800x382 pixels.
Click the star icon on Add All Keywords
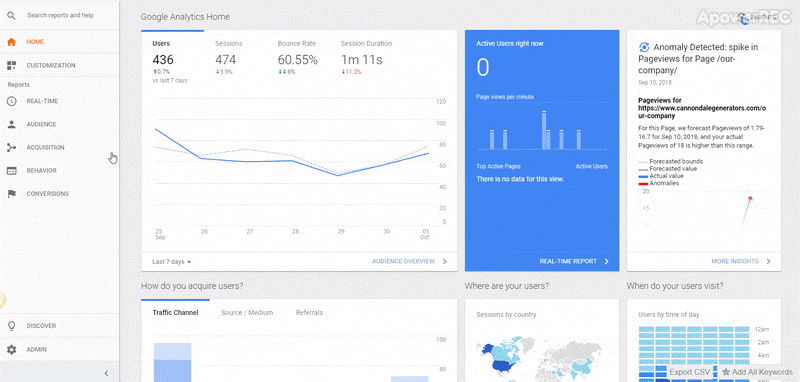[x=726, y=372]
